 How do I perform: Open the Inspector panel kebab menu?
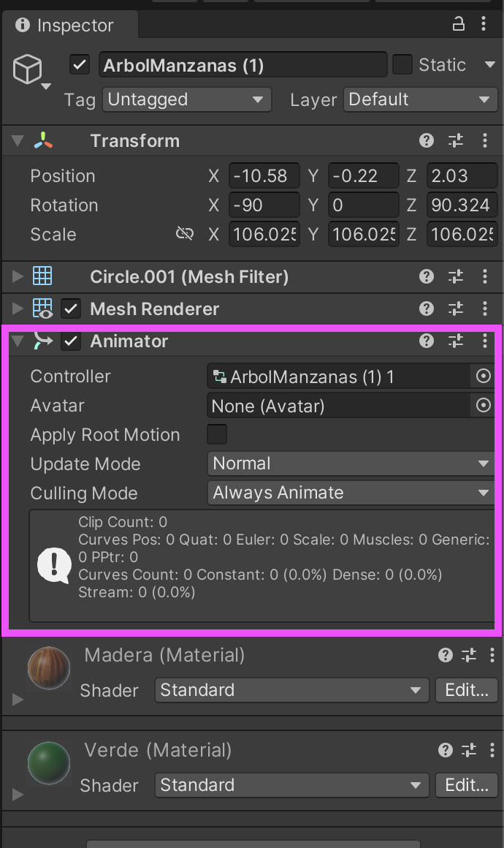(x=485, y=25)
